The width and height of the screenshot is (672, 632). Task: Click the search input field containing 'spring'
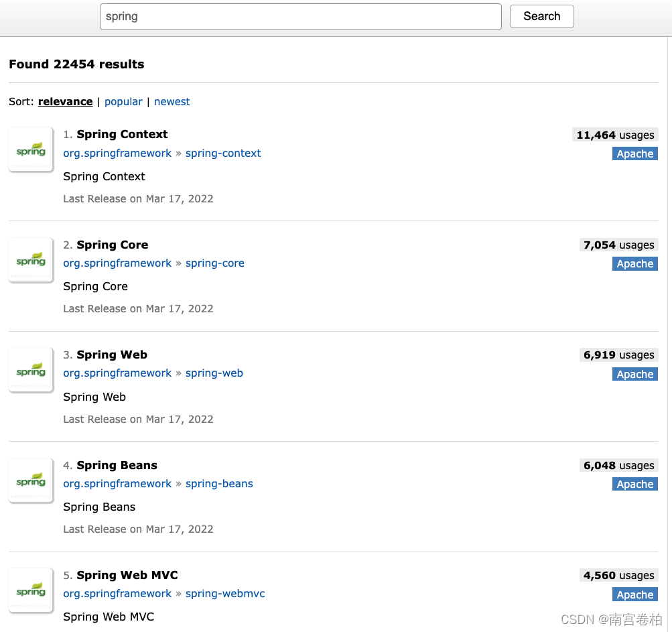pyautogui.click(x=300, y=17)
